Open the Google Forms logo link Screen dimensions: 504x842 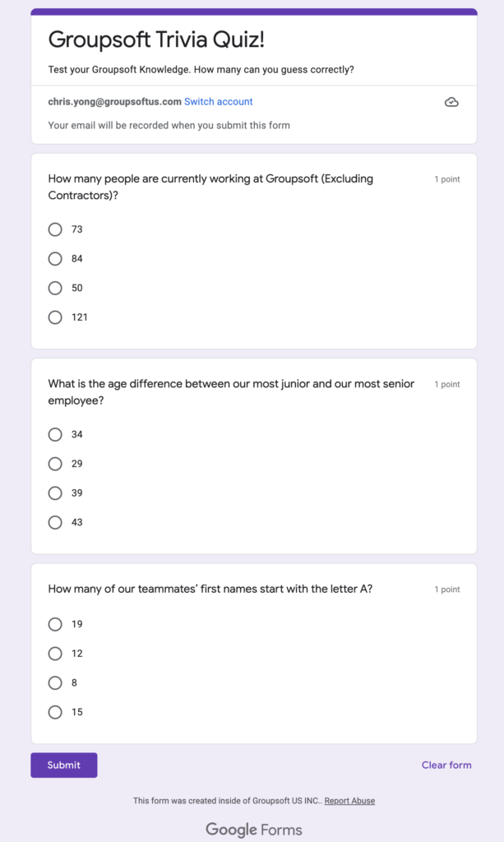tap(254, 830)
